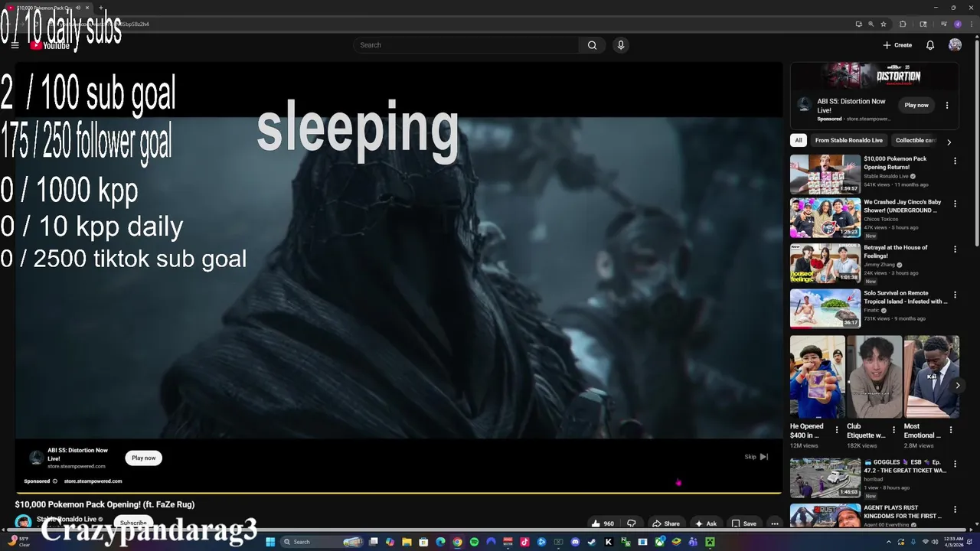This screenshot has width=980, height=551.
Task: Open Chrome extensions puzzle icon
Action: 903,24
